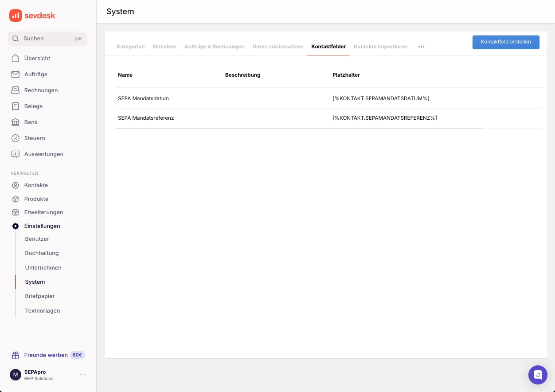
Task: Open Steuern using the percent icon
Action: tap(15, 138)
